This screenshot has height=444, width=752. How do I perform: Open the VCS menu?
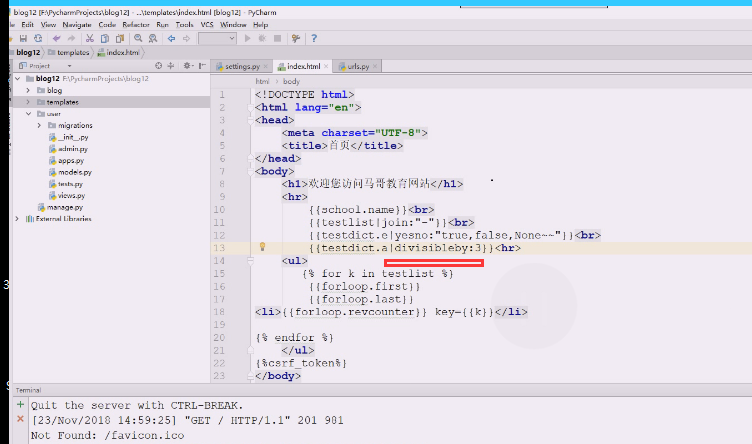coord(207,24)
